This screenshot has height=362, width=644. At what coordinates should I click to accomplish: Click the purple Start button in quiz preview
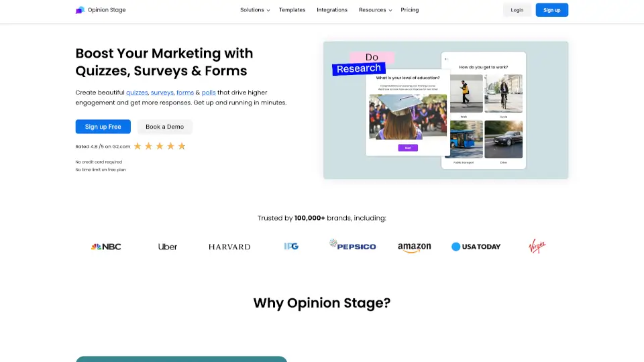coord(408,147)
